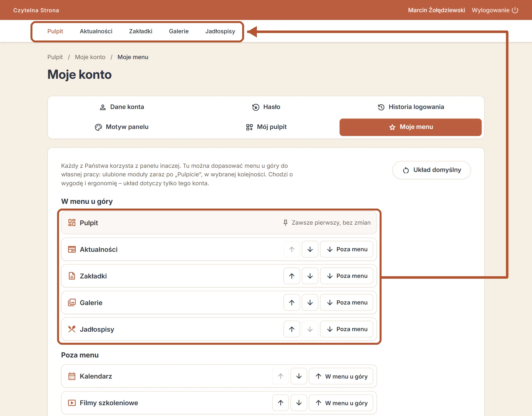
Task: Open the Dane konta tab
Action: tap(122, 107)
